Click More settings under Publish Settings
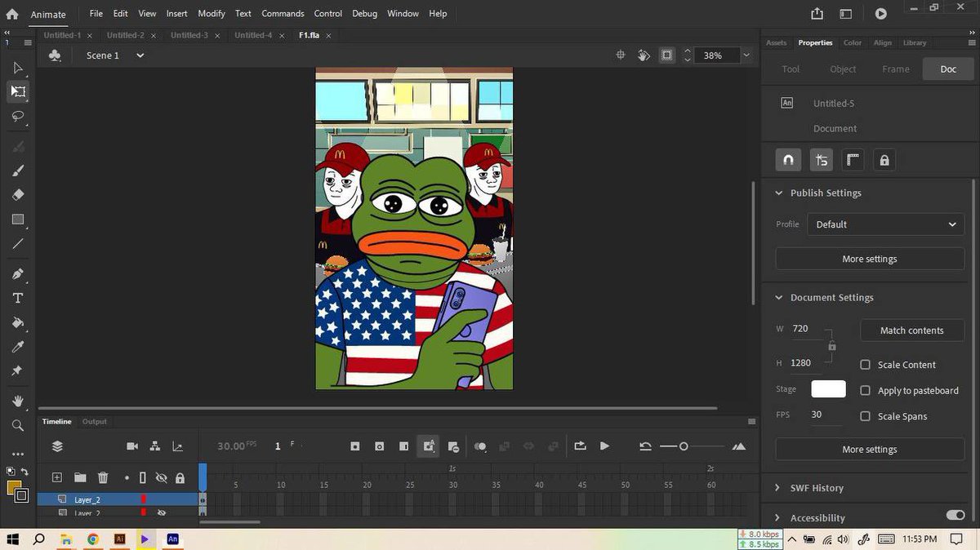Image resolution: width=980 pixels, height=550 pixels. [870, 259]
